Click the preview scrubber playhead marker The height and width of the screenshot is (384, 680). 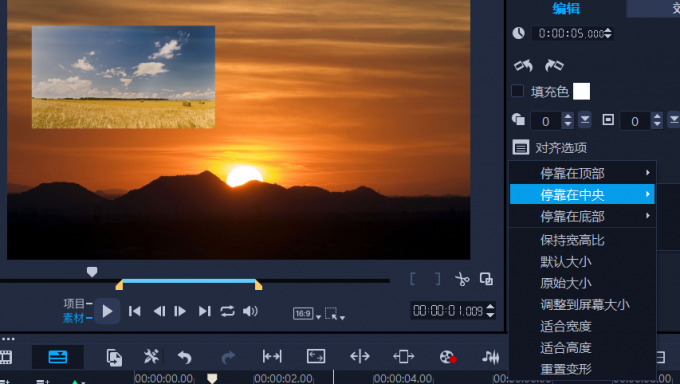(x=92, y=272)
